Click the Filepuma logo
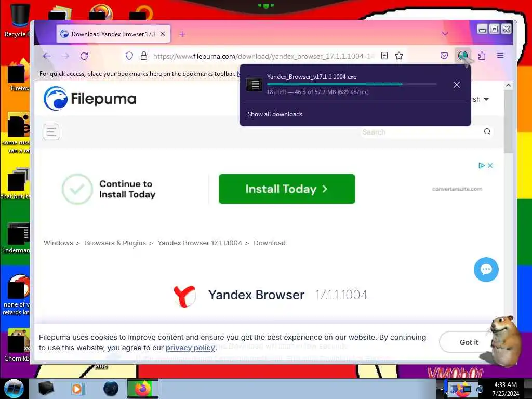This screenshot has width=532, height=399. click(x=90, y=99)
